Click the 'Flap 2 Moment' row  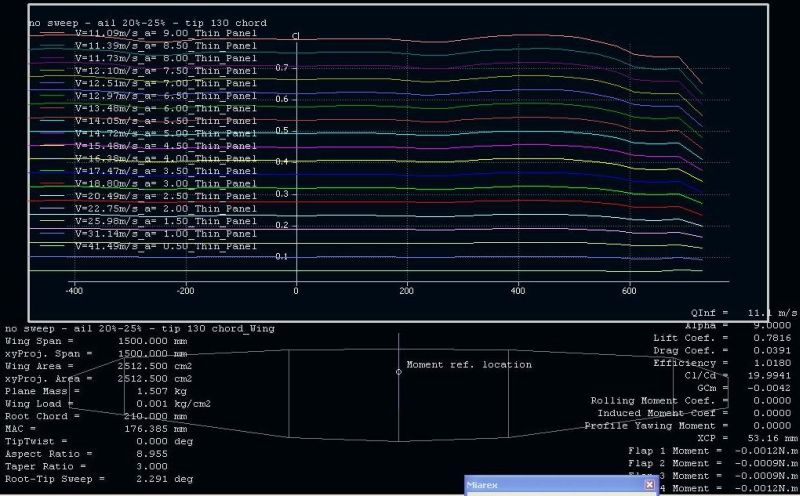coord(713,463)
